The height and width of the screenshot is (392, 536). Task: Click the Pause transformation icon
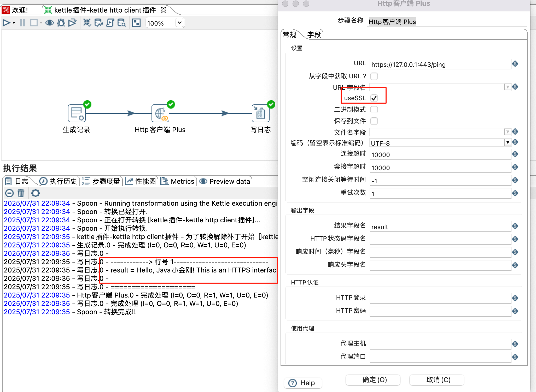pos(22,23)
